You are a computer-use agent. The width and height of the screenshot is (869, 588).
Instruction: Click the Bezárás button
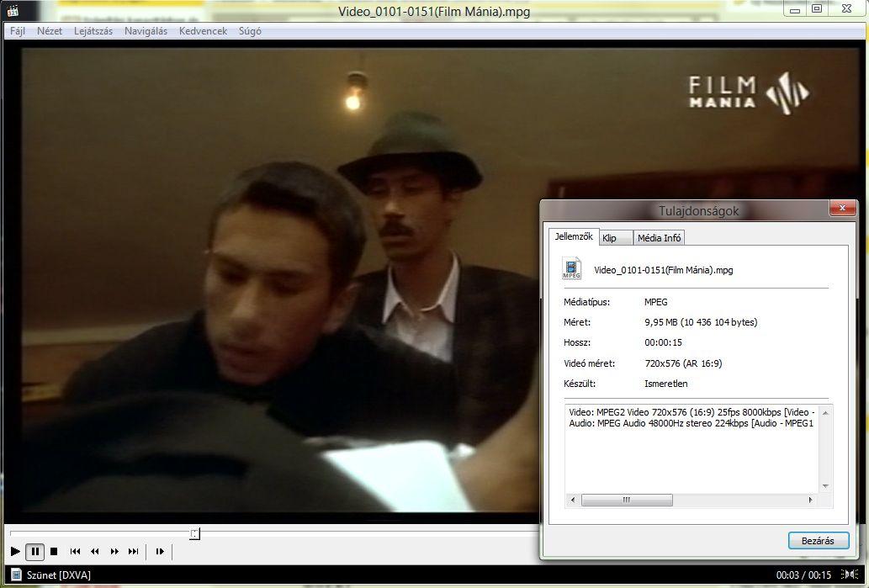(818, 540)
